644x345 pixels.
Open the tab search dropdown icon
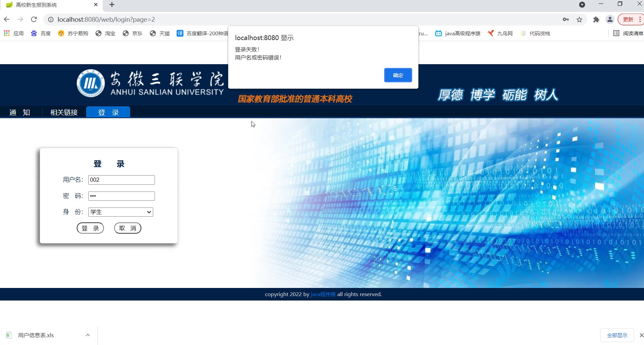(x=582, y=5)
